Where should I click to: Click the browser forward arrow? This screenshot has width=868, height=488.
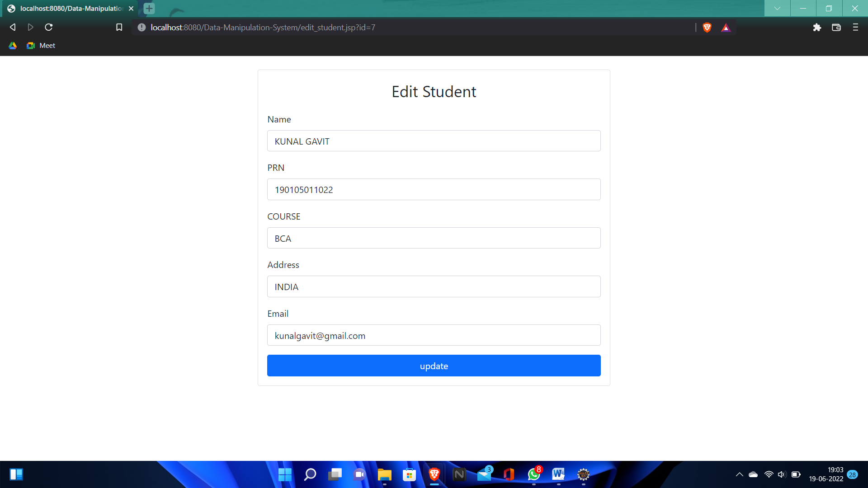point(30,28)
